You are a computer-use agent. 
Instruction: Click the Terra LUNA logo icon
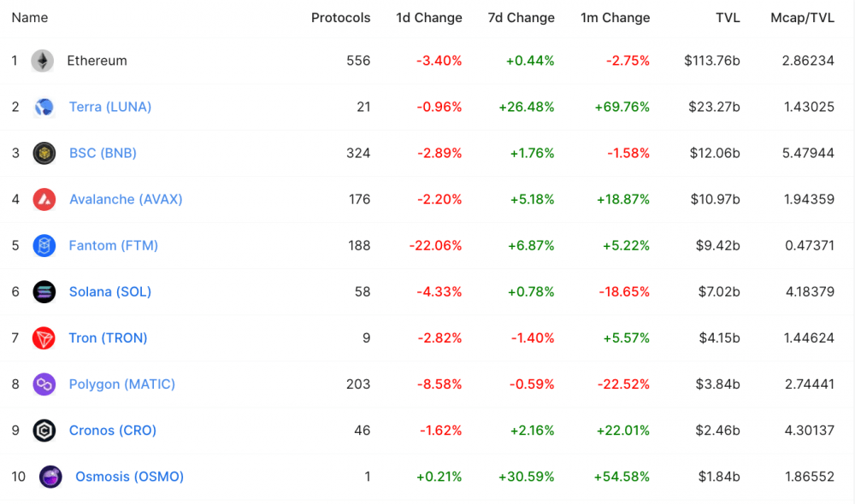pos(44,107)
